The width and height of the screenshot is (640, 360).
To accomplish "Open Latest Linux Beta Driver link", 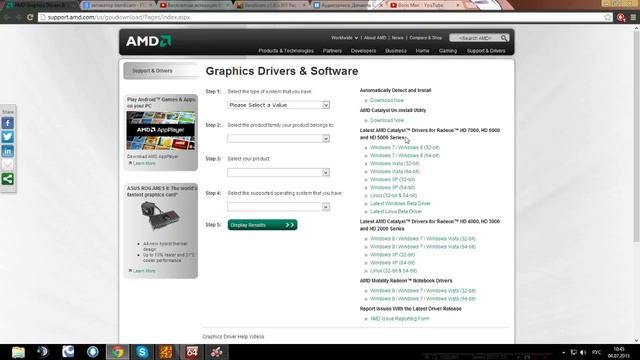I will (396, 211).
